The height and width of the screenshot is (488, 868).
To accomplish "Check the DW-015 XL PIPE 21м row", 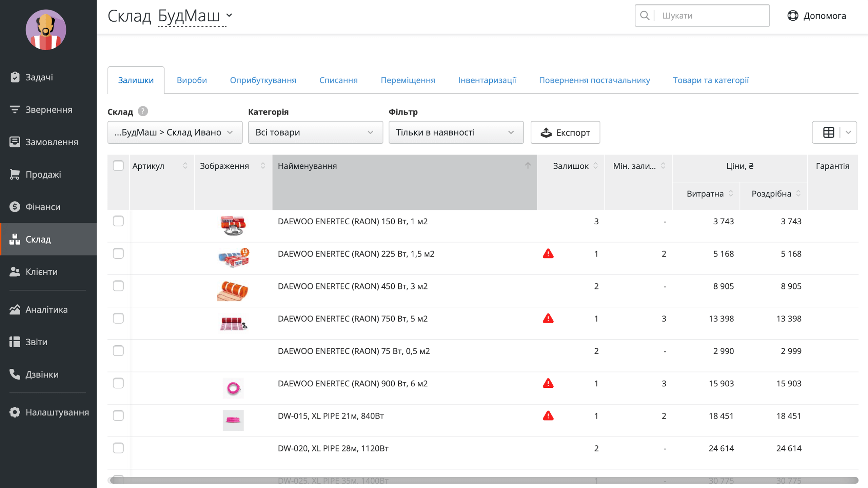I will [x=118, y=415].
